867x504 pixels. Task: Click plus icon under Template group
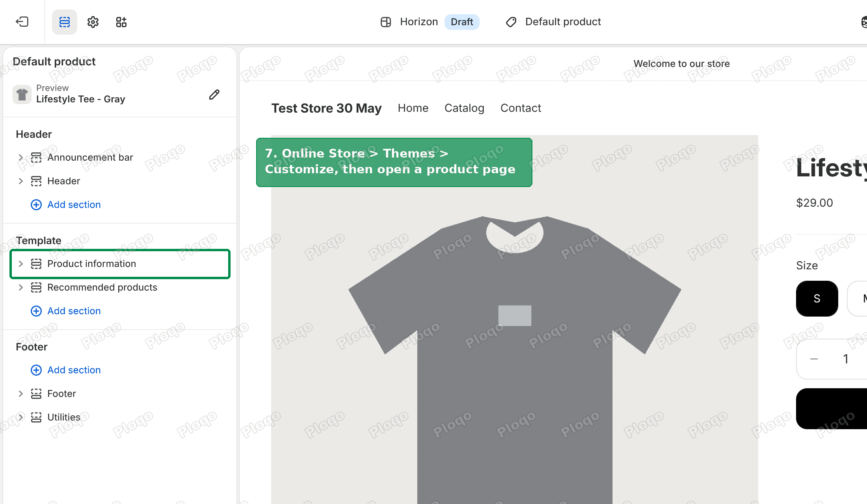pos(36,311)
